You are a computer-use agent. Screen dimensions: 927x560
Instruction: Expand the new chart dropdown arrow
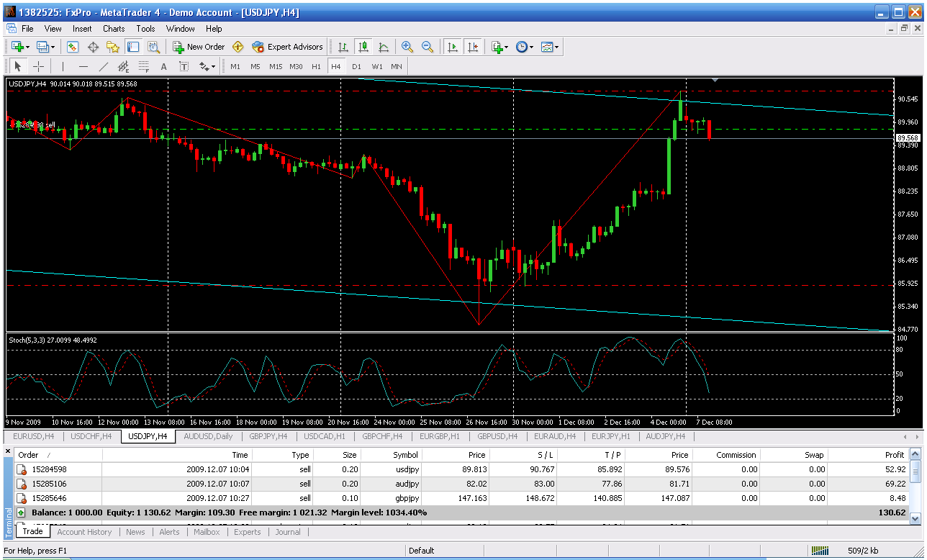pyautogui.click(x=27, y=47)
